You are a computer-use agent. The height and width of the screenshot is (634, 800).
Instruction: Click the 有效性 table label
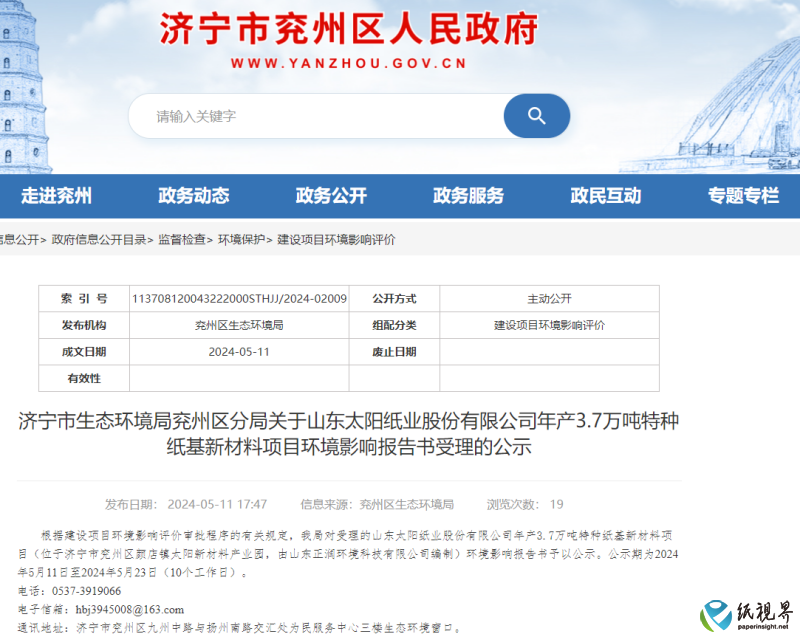click(x=84, y=378)
